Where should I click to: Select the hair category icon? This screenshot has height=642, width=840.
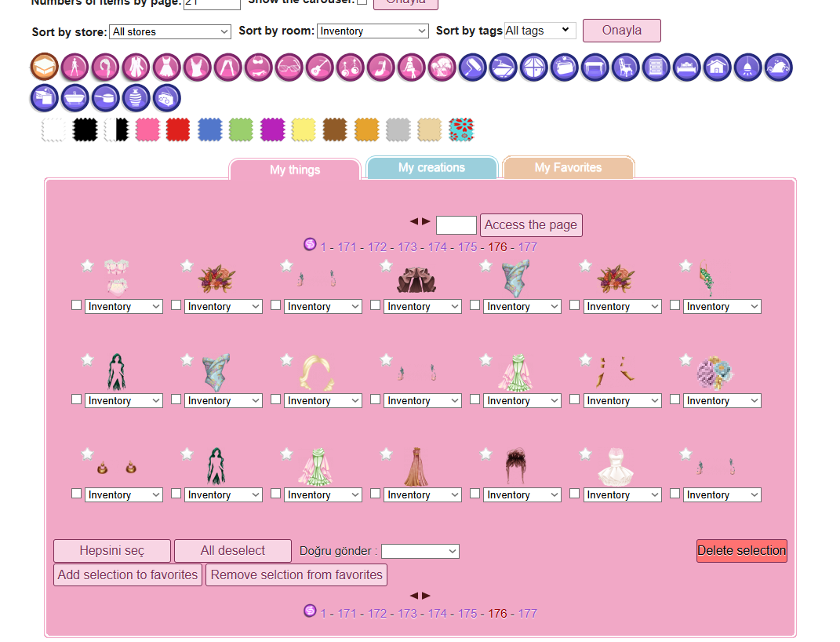106,67
